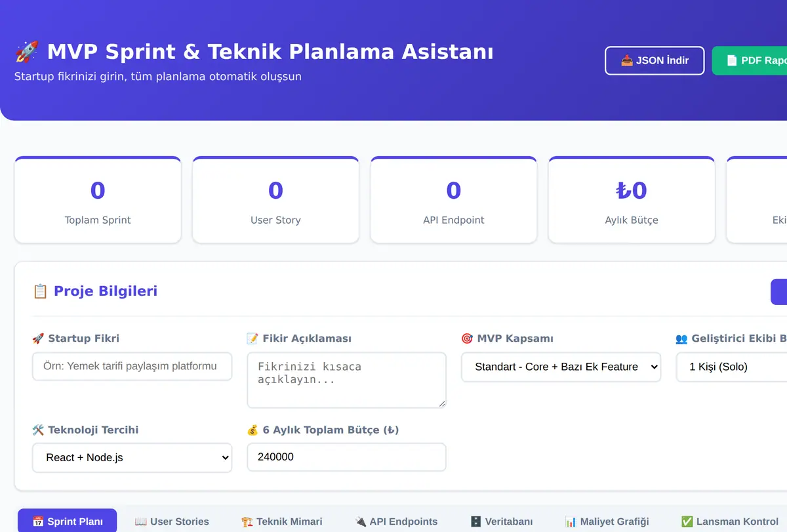Click the cabinet icon on Veritabanı tab
Screen dimensions: 787x532
pyautogui.click(x=476, y=522)
